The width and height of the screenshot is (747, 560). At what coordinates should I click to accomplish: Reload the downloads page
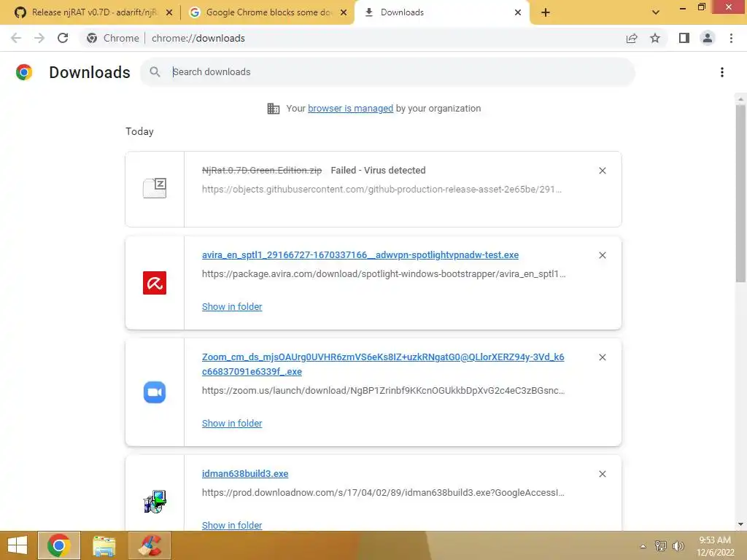tap(63, 38)
